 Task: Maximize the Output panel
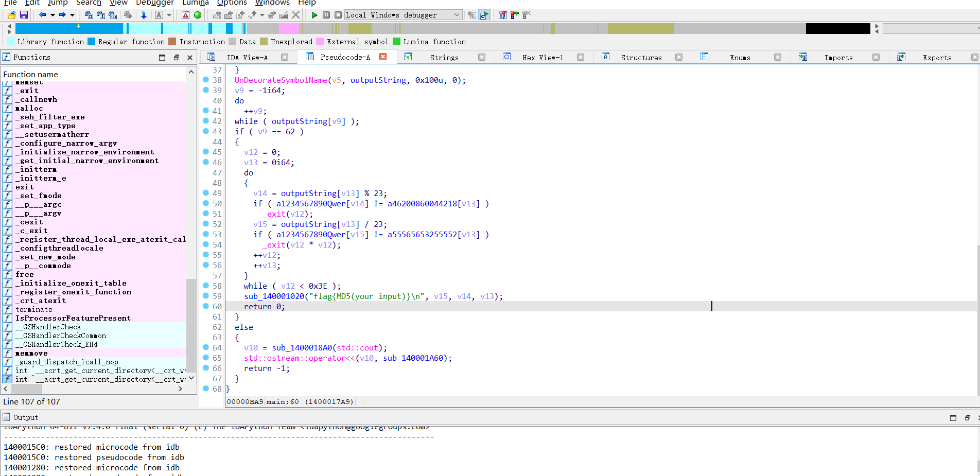click(x=953, y=417)
